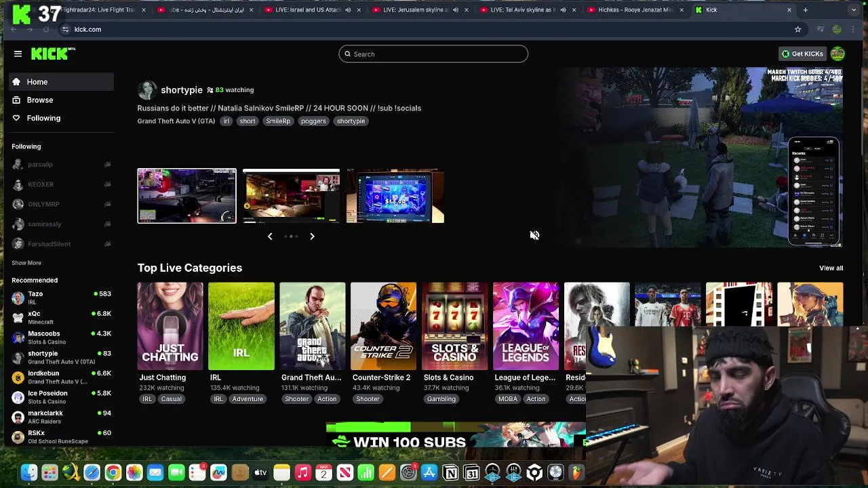This screenshot has width=868, height=488.
Task: Open a new browser tab
Action: tap(806, 10)
